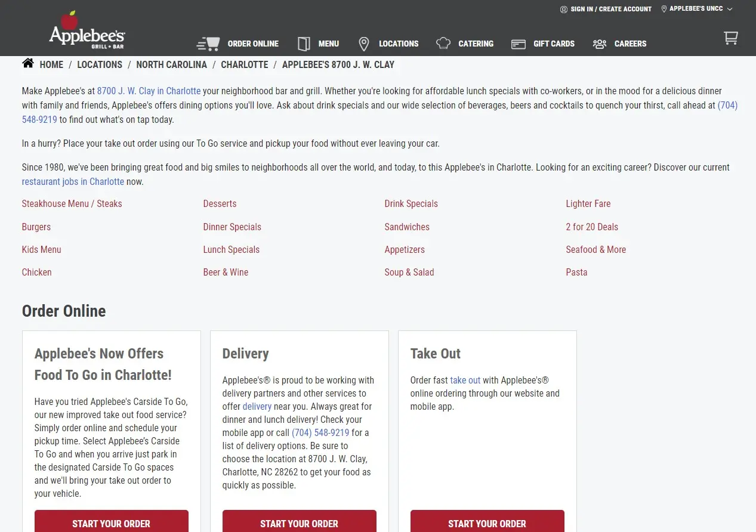
Task: Open the Chicken menu link
Action: 37,273
